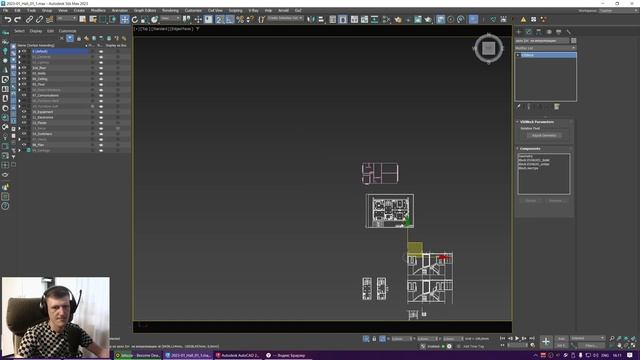Screen dimensions: 640x360
Task: Toggle the Percent Snap button
Action: [240, 19]
